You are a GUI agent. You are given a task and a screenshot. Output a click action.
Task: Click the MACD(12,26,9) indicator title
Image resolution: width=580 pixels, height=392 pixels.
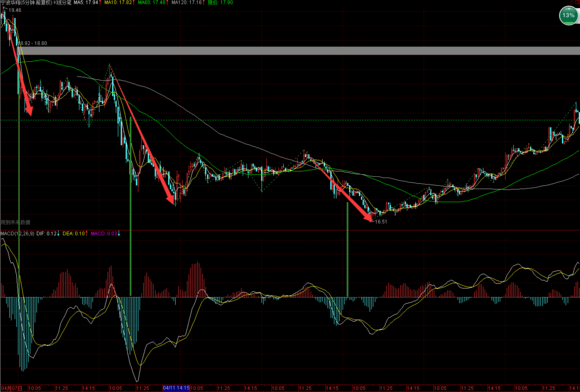coord(17,234)
